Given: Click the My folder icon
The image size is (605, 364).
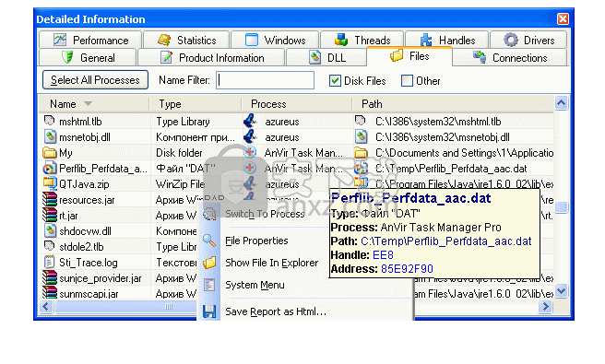Looking at the screenshot, I should pyautogui.click(x=50, y=153).
